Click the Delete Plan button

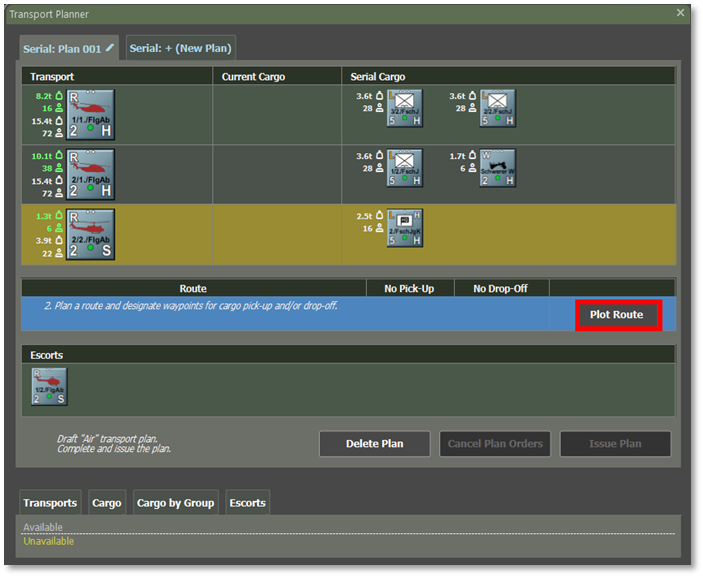(x=374, y=444)
